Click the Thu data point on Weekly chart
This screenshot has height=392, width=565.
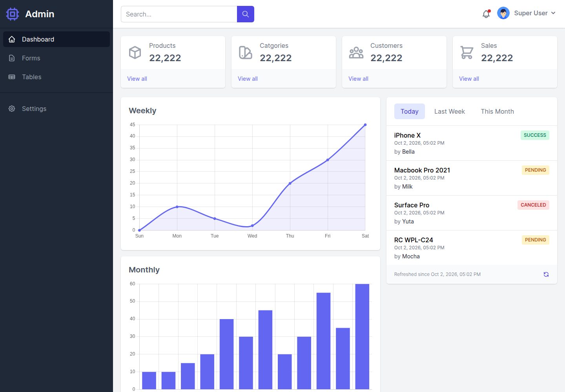(x=290, y=183)
